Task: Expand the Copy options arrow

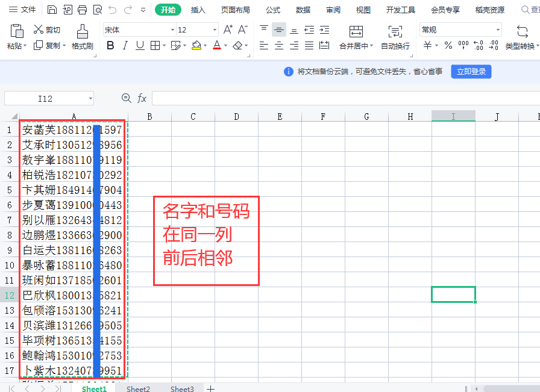Action: pyautogui.click(x=64, y=45)
